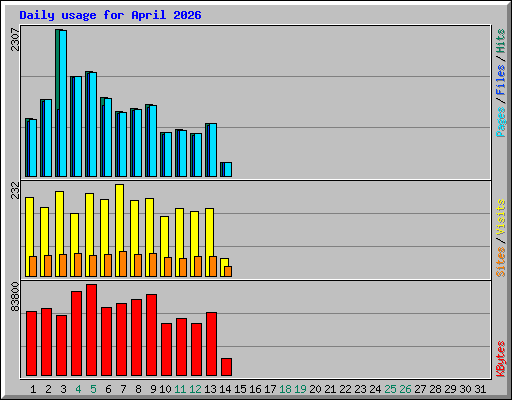The image size is (512, 400).
Task: Click the short cyan pages bar for day 14
Action: pyautogui.click(x=228, y=169)
